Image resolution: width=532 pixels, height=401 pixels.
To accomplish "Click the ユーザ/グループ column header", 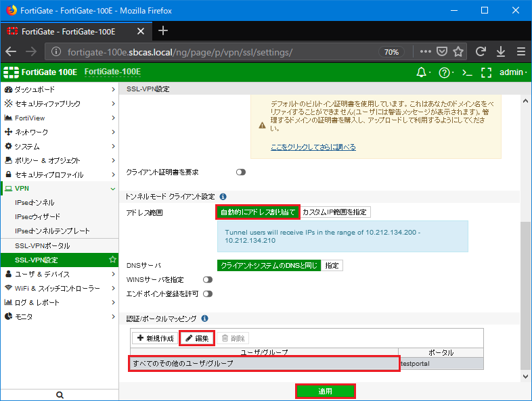I will (x=264, y=352).
